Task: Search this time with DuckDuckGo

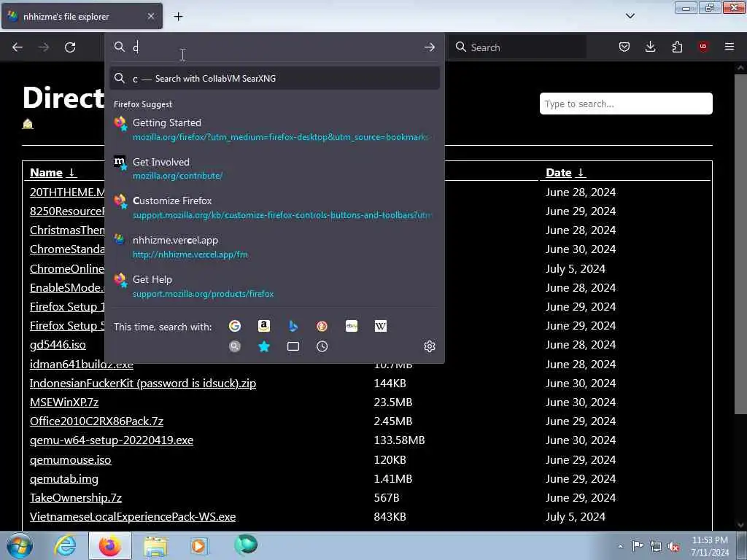Action: pyautogui.click(x=322, y=326)
